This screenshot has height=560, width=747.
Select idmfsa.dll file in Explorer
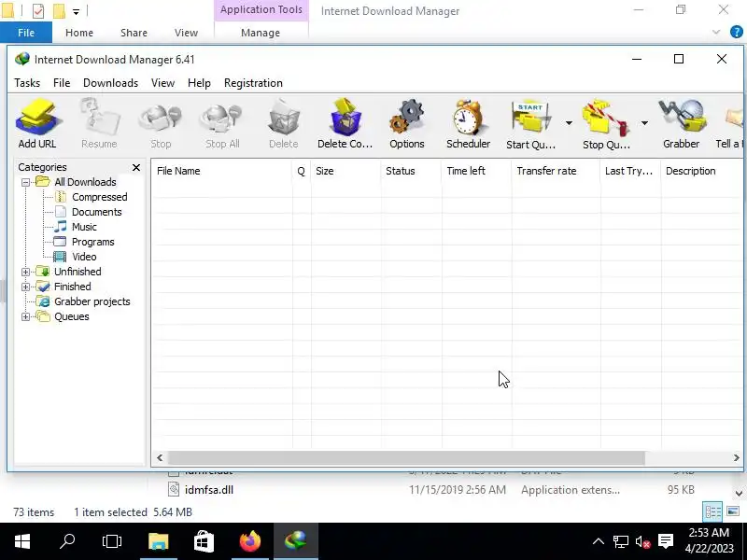click(x=208, y=489)
